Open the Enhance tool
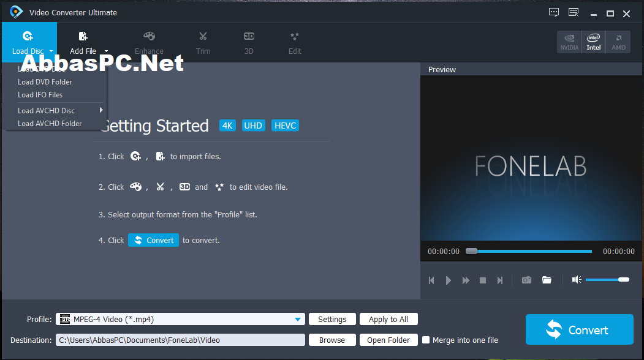Image resolution: width=644 pixels, height=360 pixels. point(149,43)
